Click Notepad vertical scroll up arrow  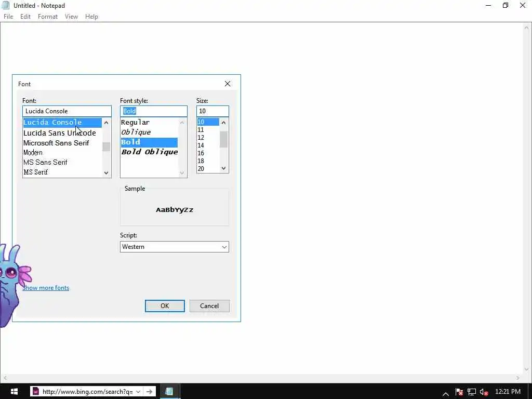point(526,29)
